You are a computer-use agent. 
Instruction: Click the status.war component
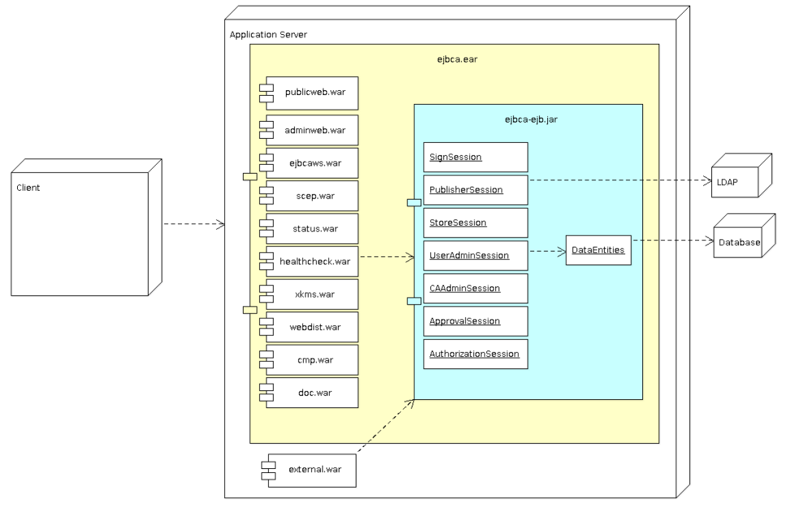coord(313,229)
